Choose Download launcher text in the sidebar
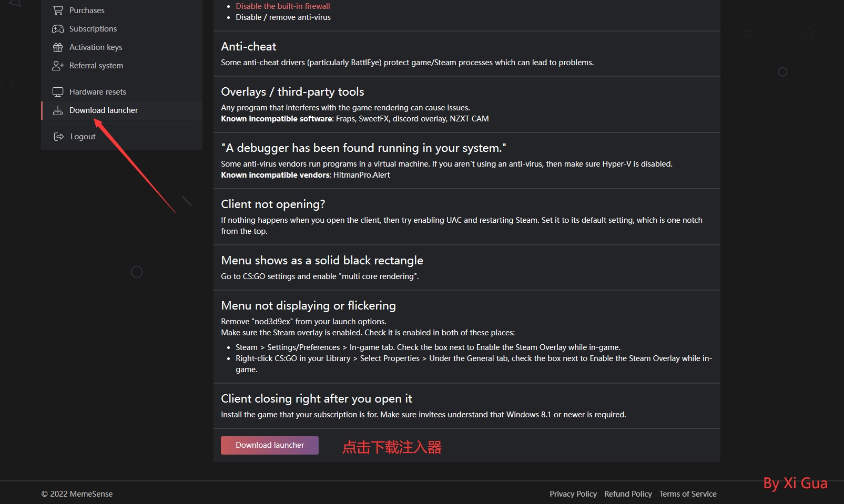 tap(104, 110)
